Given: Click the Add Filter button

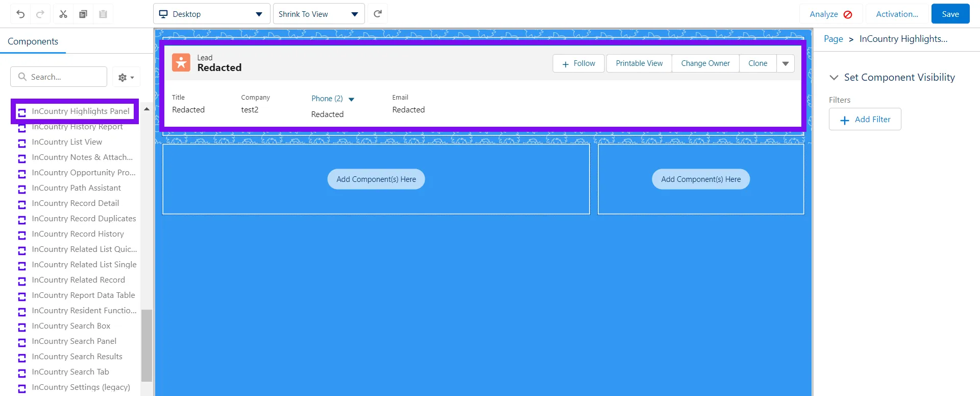Looking at the screenshot, I should (x=865, y=120).
